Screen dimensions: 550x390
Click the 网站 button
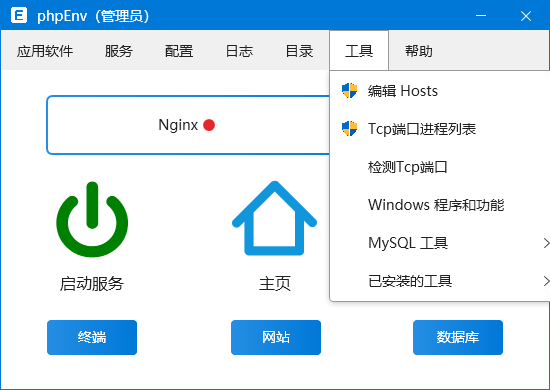(276, 337)
